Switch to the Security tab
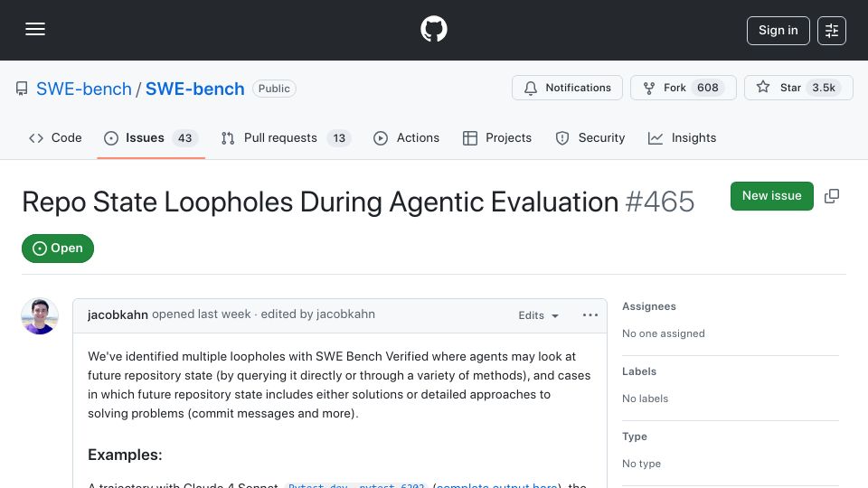Image resolution: width=868 pixels, height=488 pixels. point(590,137)
